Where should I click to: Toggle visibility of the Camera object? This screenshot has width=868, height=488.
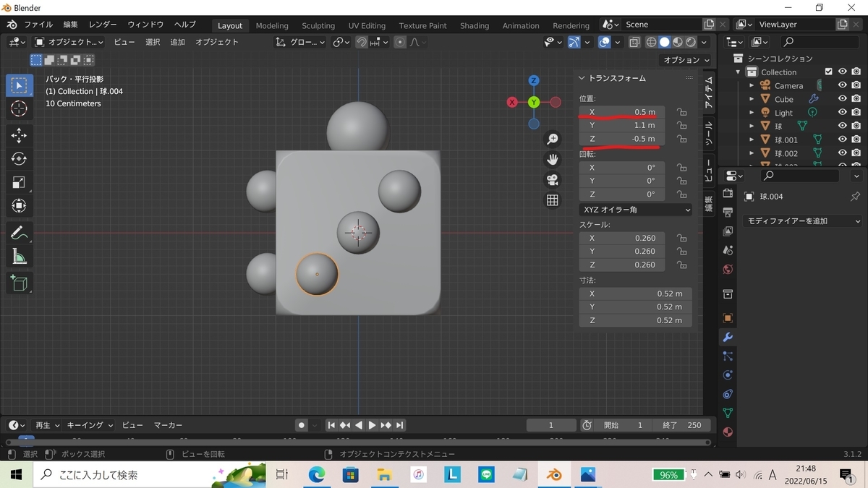tap(842, 85)
